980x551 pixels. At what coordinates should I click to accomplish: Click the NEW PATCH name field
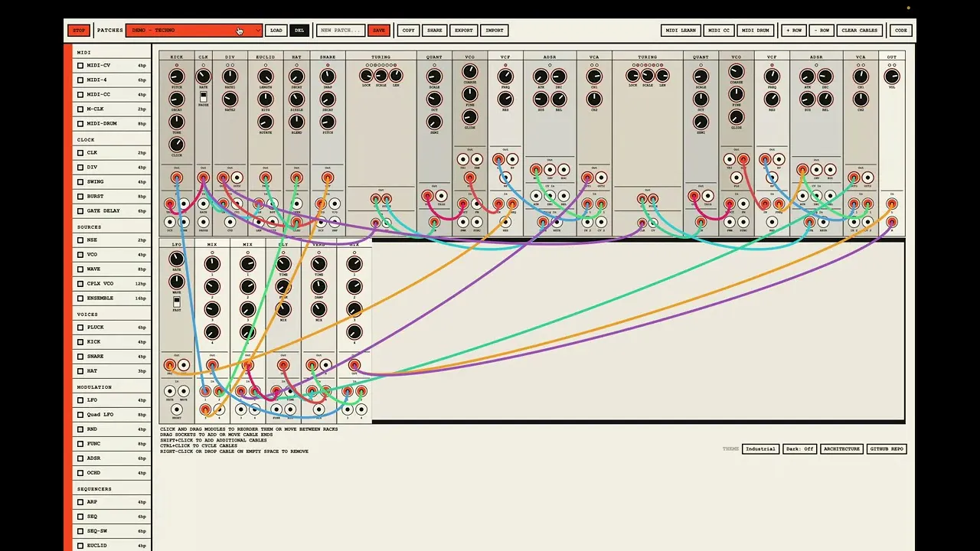coord(341,31)
